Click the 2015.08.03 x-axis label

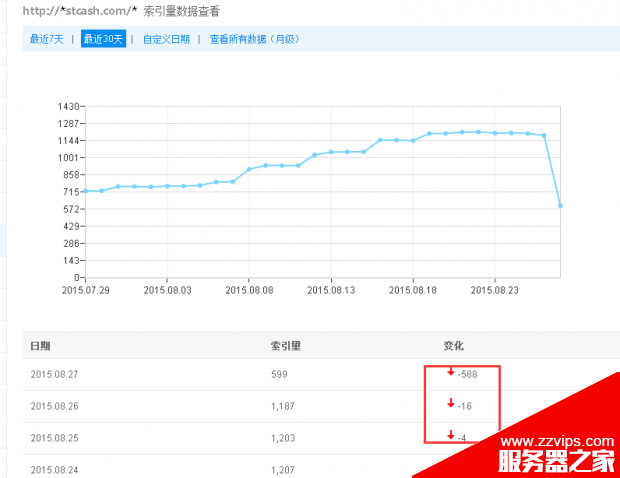pyautogui.click(x=167, y=290)
